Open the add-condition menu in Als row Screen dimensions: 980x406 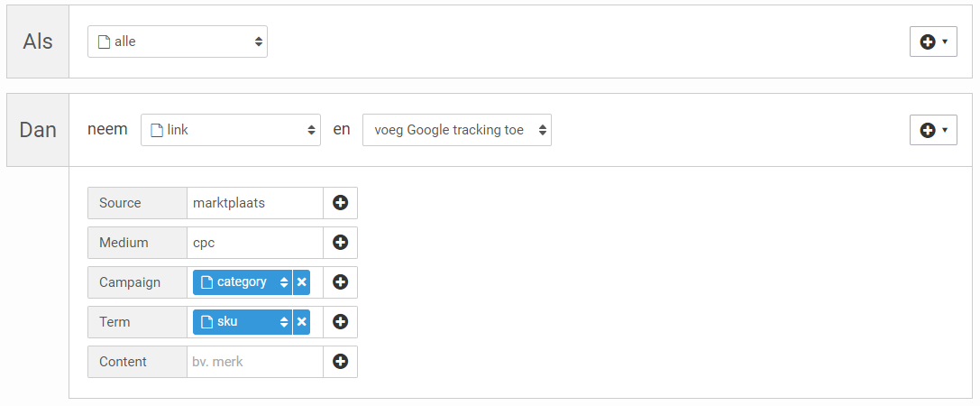pyautogui.click(x=933, y=42)
